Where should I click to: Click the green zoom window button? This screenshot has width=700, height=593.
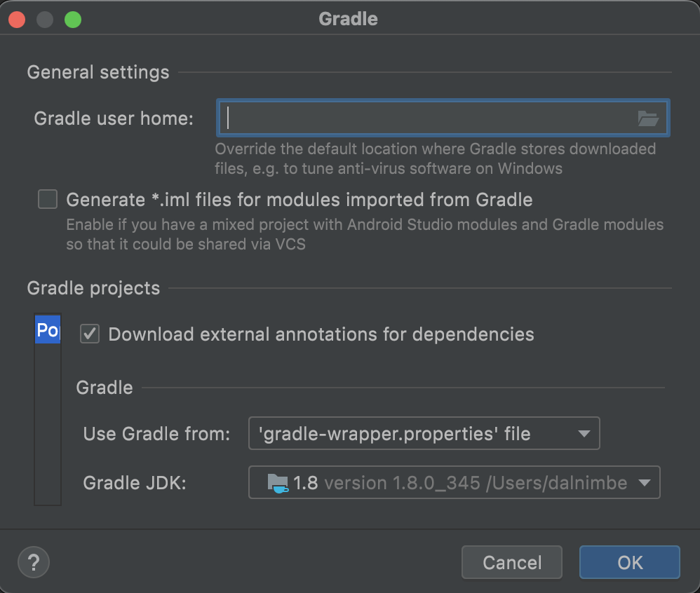73,20
